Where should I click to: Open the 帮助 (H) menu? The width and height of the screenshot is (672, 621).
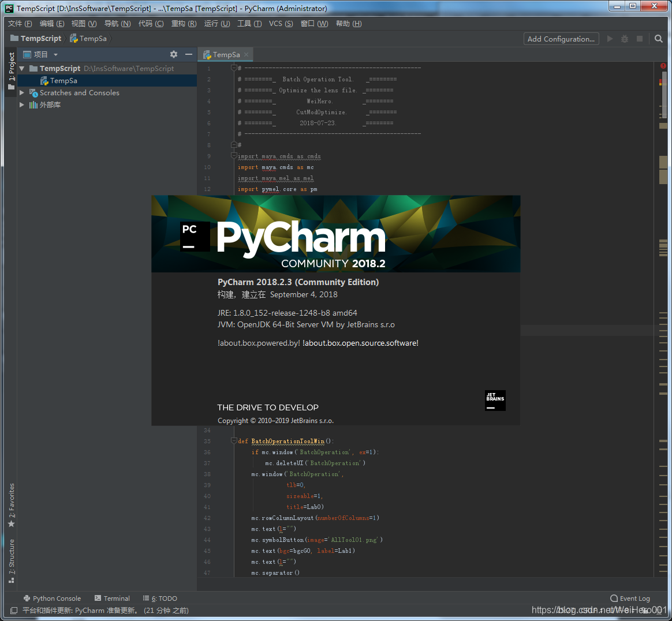point(349,24)
